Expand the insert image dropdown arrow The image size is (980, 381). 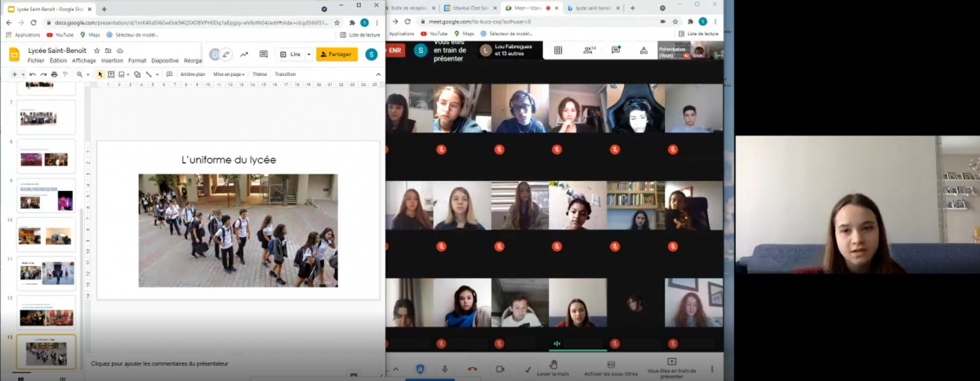(x=127, y=74)
